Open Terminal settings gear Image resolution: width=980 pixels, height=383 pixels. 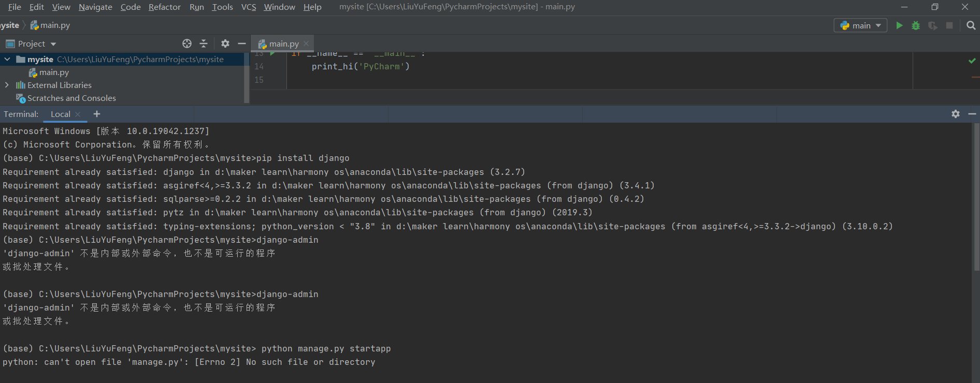click(x=956, y=114)
